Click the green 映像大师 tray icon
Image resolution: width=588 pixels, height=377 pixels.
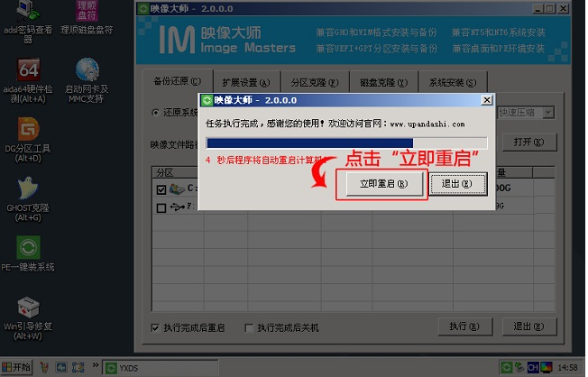coord(506,368)
